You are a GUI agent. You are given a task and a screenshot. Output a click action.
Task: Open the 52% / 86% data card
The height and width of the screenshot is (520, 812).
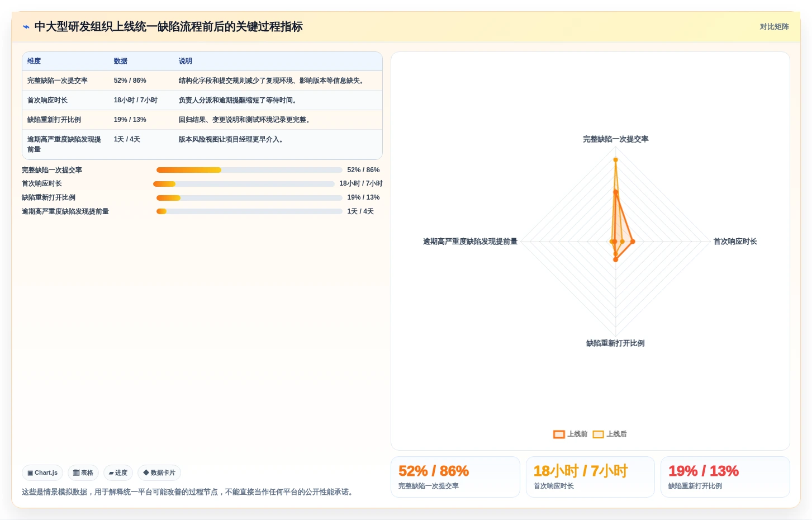click(x=455, y=477)
